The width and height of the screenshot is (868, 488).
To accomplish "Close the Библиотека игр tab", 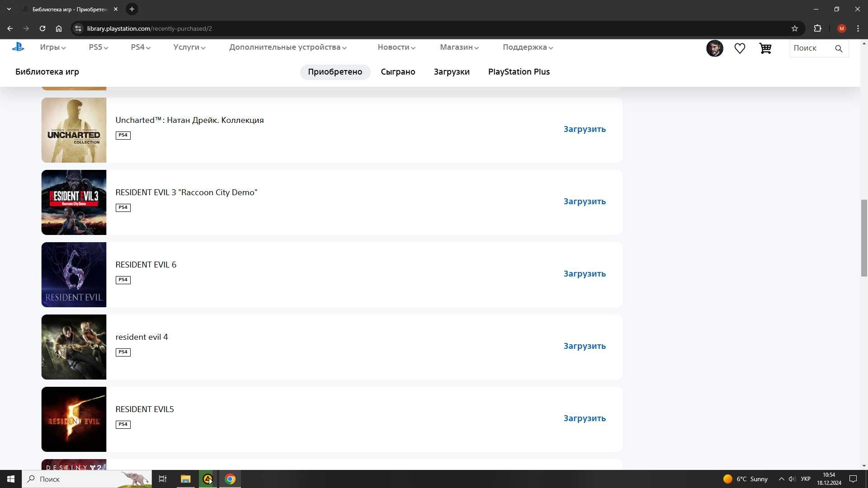I will point(116,9).
